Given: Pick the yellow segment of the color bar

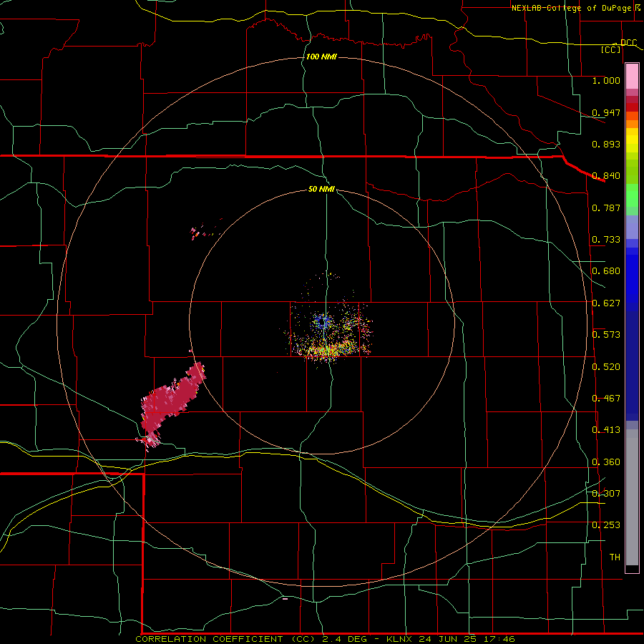Looking at the screenshot, I should click(x=632, y=140).
